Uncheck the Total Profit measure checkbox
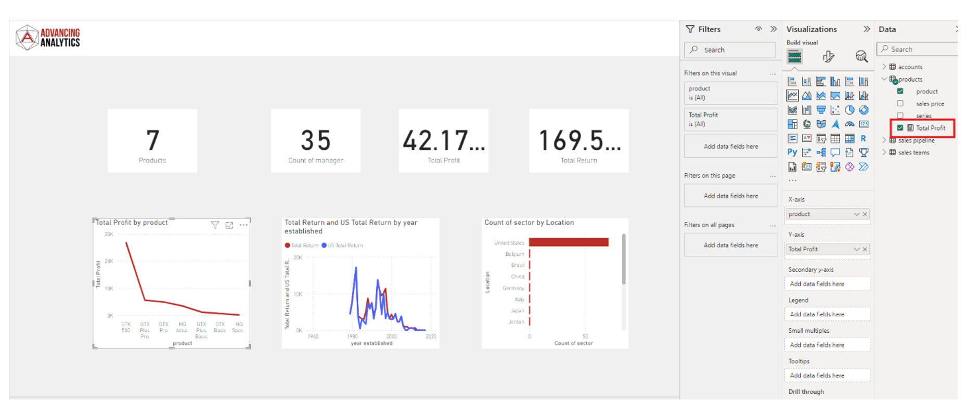980x413 pixels. tap(900, 128)
